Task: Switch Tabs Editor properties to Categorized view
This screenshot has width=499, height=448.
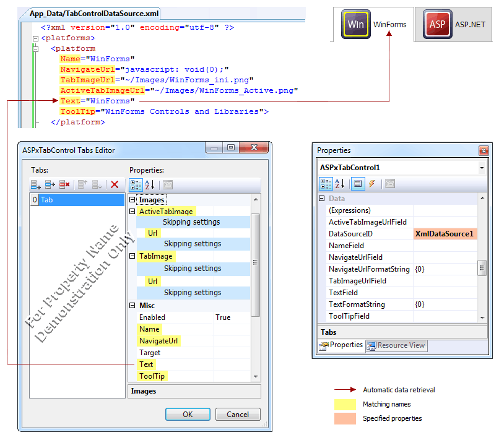Action: [x=136, y=185]
